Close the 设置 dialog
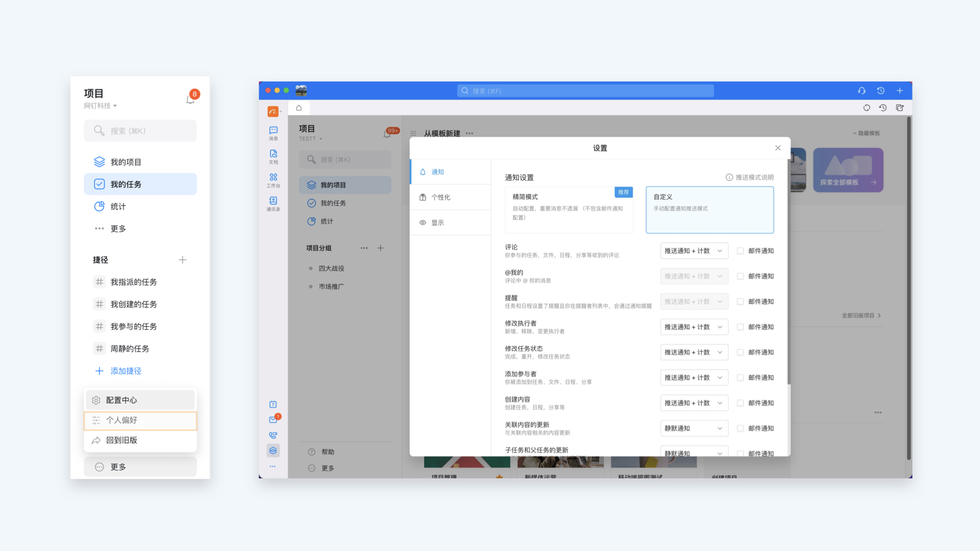This screenshot has height=551, width=980. point(778,148)
